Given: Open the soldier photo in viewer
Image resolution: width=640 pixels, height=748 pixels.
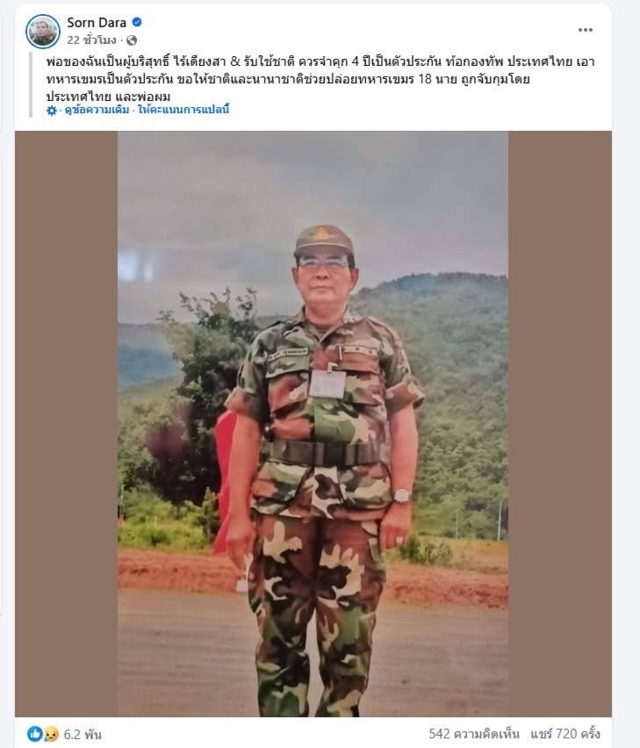Looking at the screenshot, I should pyautogui.click(x=313, y=424).
